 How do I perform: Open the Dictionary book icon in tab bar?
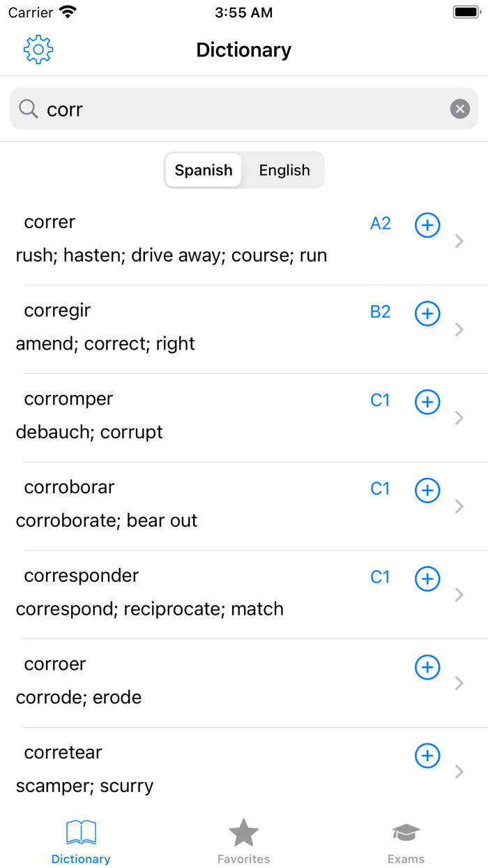coord(81,832)
